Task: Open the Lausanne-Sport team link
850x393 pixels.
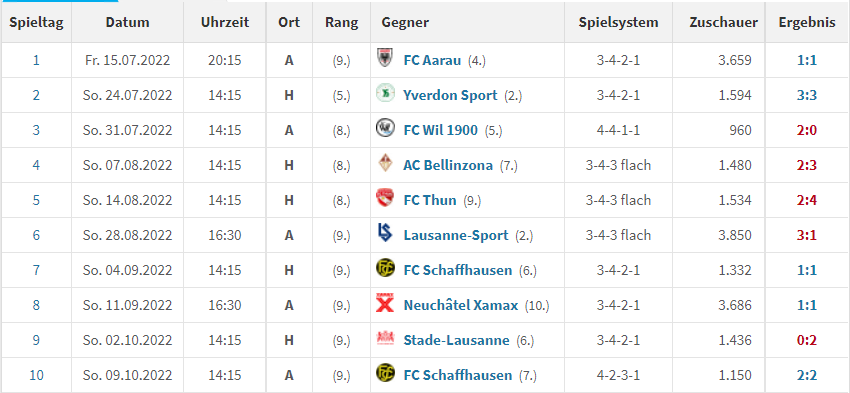Action: pos(456,235)
